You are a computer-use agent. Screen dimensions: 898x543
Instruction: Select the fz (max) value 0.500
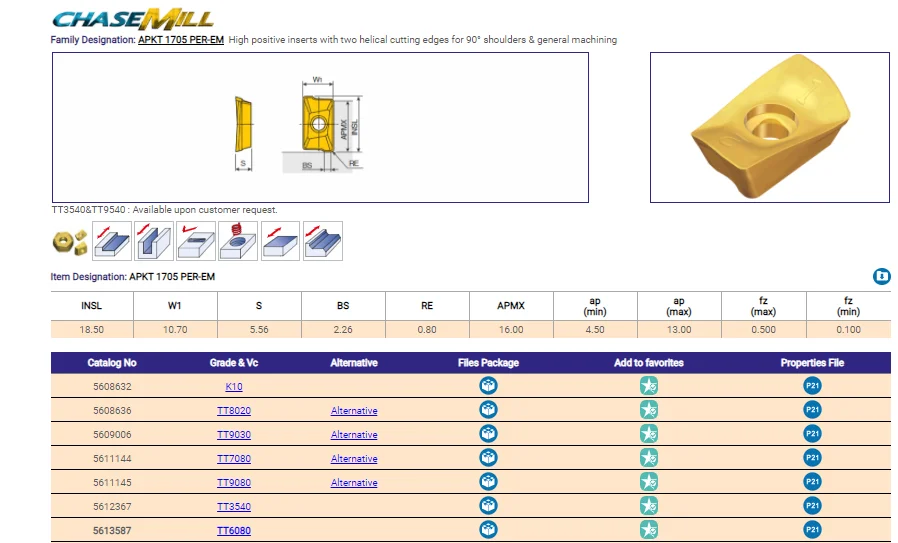pyautogui.click(x=763, y=330)
